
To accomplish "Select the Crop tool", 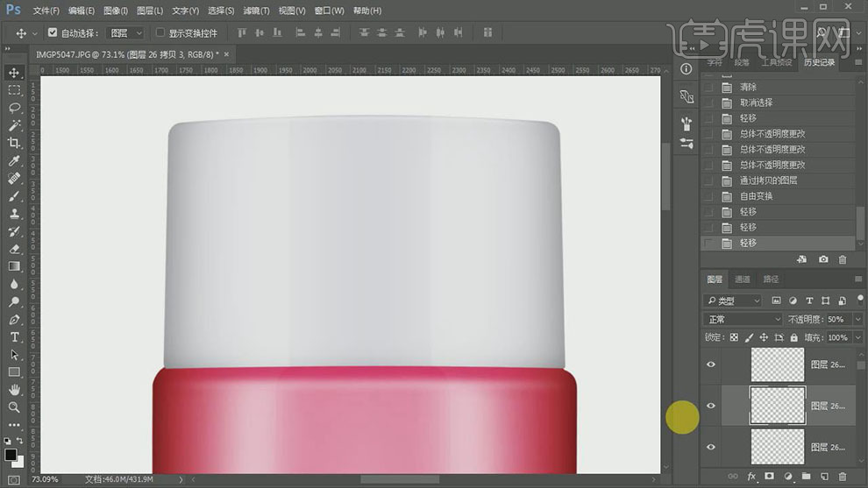I will pyautogui.click(x=15, y=143).
